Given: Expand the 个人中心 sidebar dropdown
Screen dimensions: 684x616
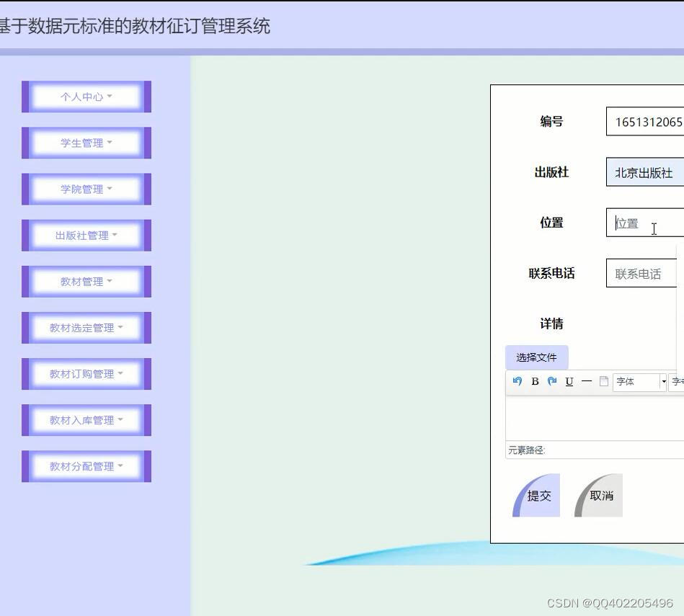Looking at the screenshot, I should click(x=86, y=97).
